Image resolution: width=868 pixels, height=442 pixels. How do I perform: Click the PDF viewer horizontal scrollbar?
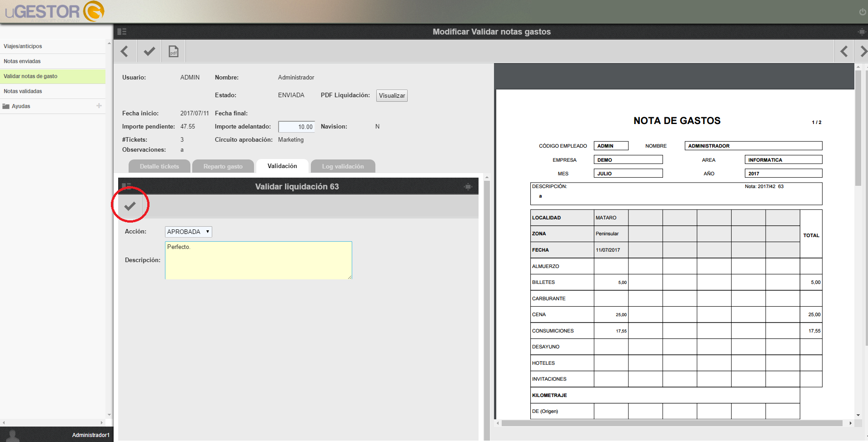pyautogui.click(x=672, y=423)
